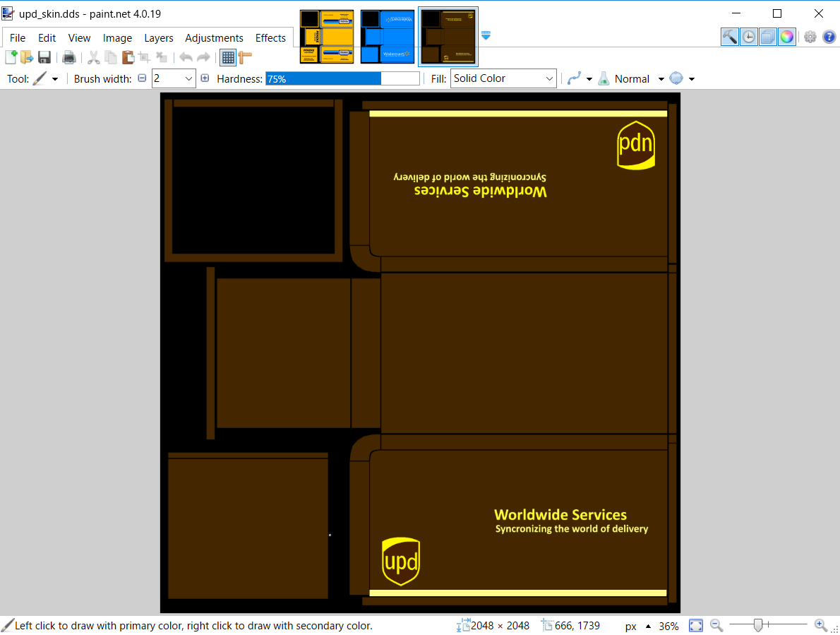The height and width of the screenshot is (635, 840).
Task: Toggle the pixel grid display
Action: tap(228, 57)
